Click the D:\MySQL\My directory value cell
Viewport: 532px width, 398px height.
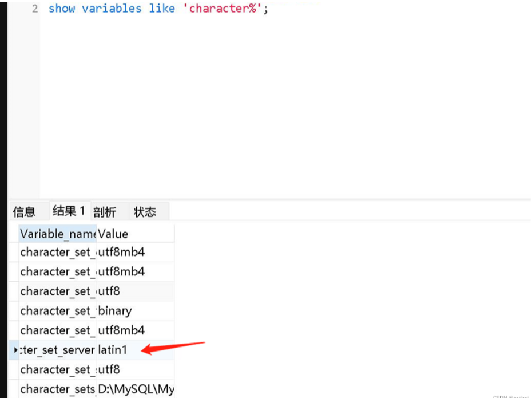pos(136,389)
